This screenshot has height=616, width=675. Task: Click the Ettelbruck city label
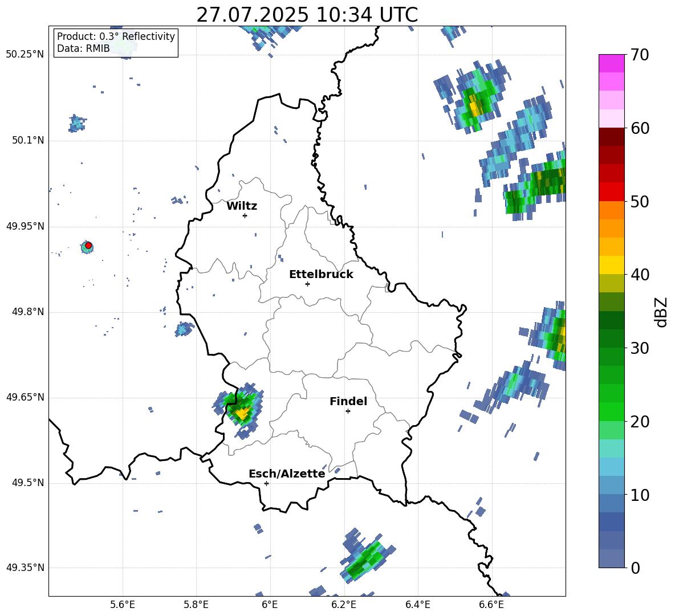[321, 275]
